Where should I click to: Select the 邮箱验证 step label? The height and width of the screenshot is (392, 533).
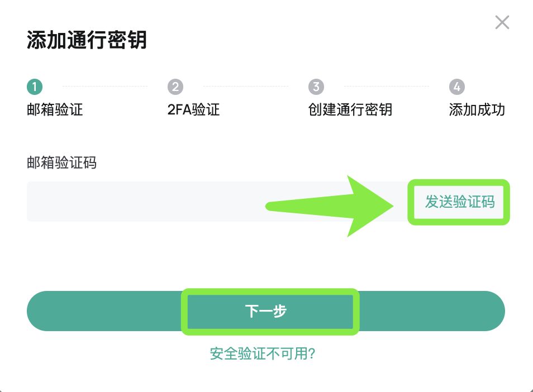(55, 109)
